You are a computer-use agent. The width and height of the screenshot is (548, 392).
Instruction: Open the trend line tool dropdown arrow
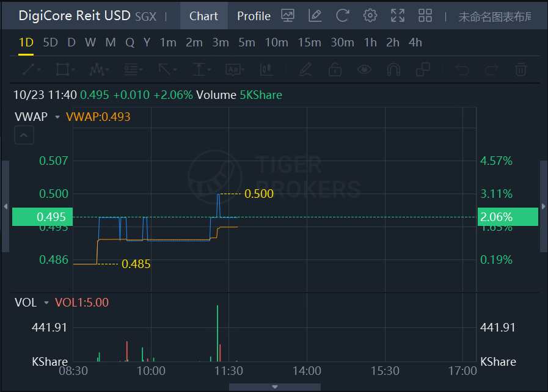coord(38,70)
